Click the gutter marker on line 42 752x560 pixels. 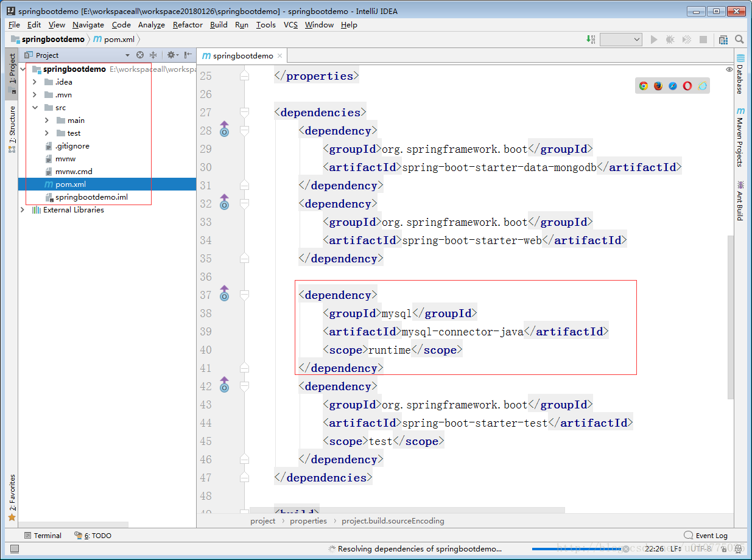click(x=224, y=384)
